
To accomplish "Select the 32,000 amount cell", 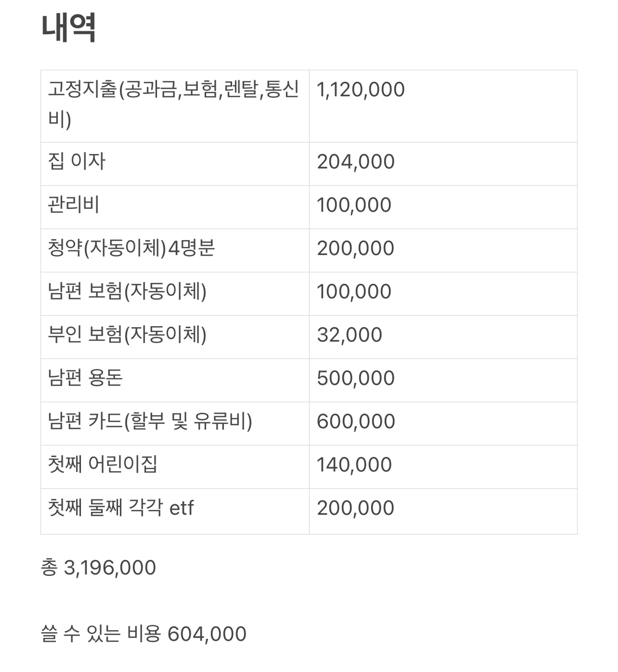I will coord(443,337).
